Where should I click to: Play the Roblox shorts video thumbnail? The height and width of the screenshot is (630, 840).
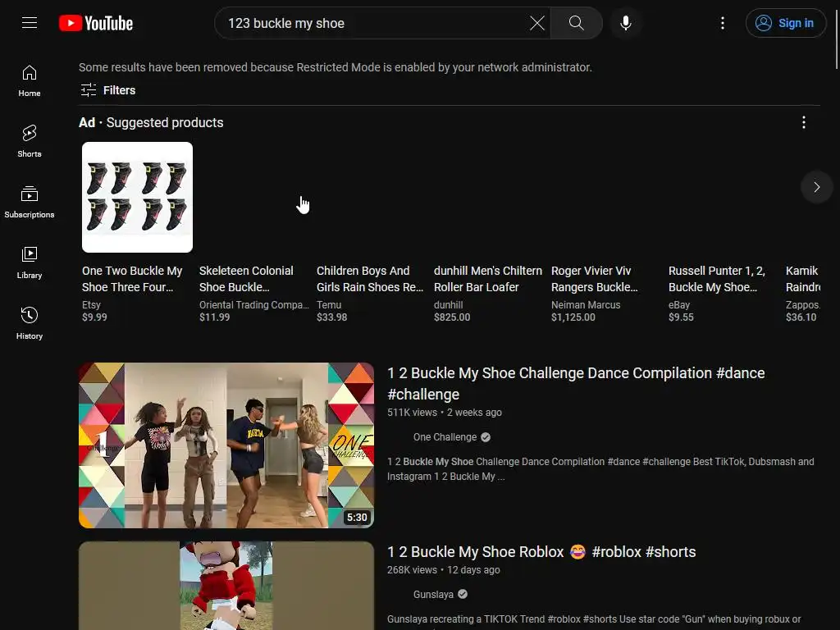(x=226, y=586)
